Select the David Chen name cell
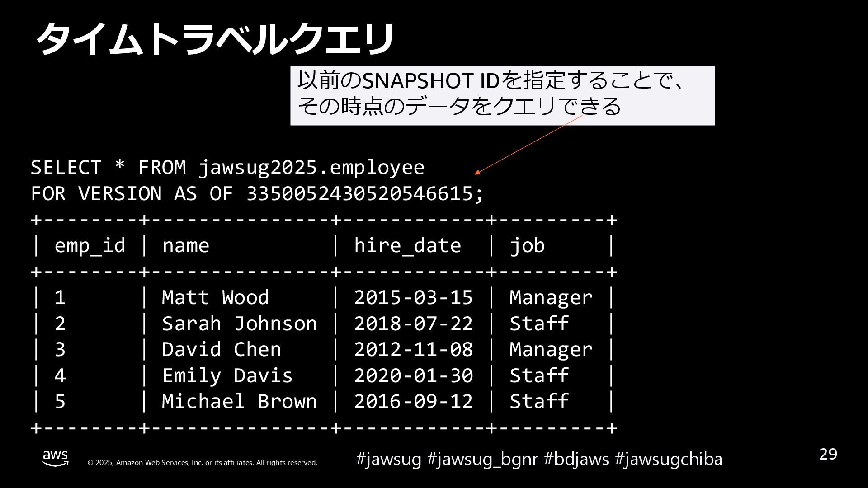This screenshot has height=488, width=868. pos(221,350)
